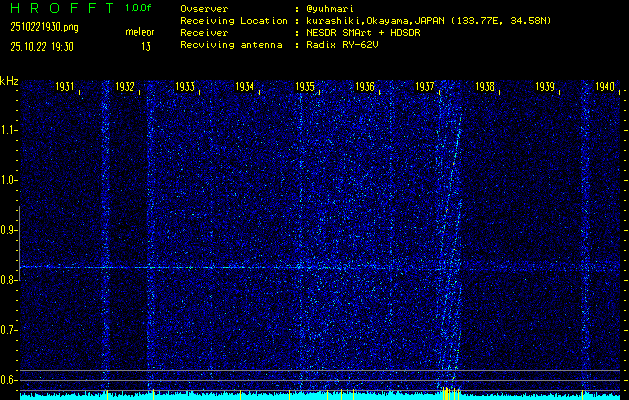The height and width of the screenshot is (400, 629).
Task: Click the Recviving antenna label
Action: 231,45
